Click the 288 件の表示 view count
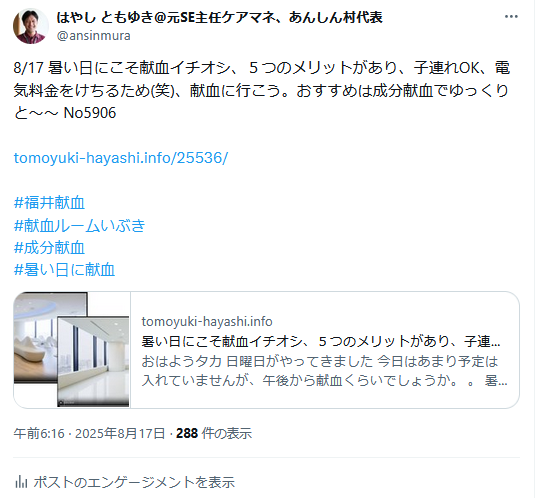This screenshot has height=498, width=543. point(214,433)
